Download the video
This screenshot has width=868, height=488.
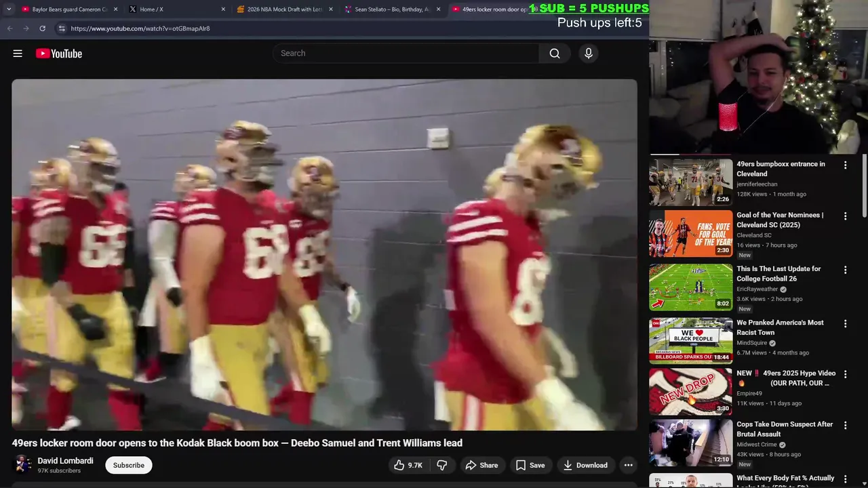[586, 465]
